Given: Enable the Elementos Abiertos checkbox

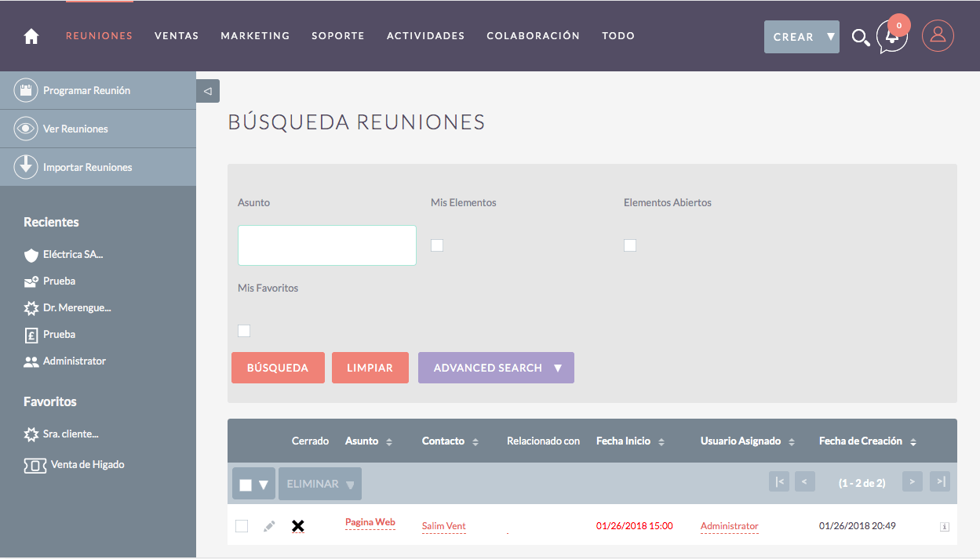Looking at the screenshot, I should coord(630,245).
